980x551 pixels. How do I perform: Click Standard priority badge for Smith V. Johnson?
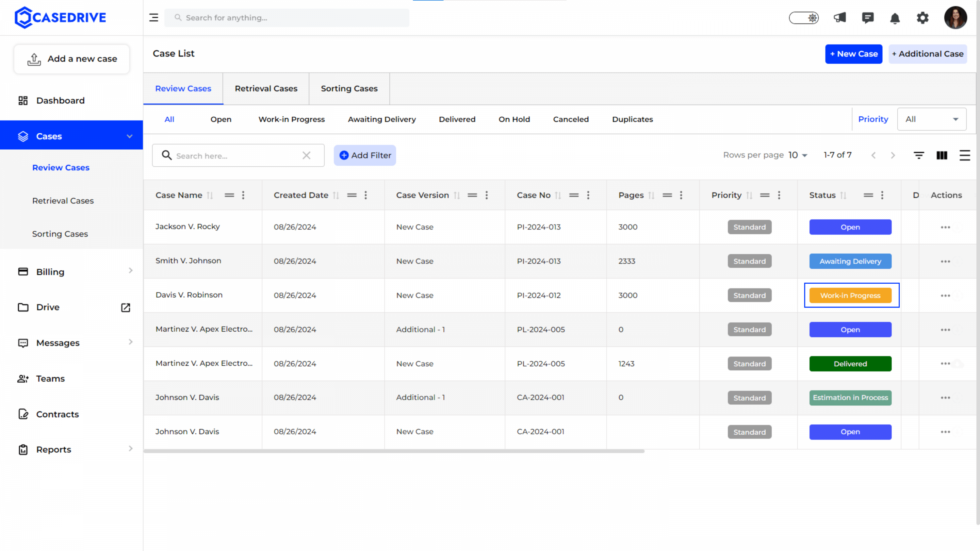click(749, 261)
